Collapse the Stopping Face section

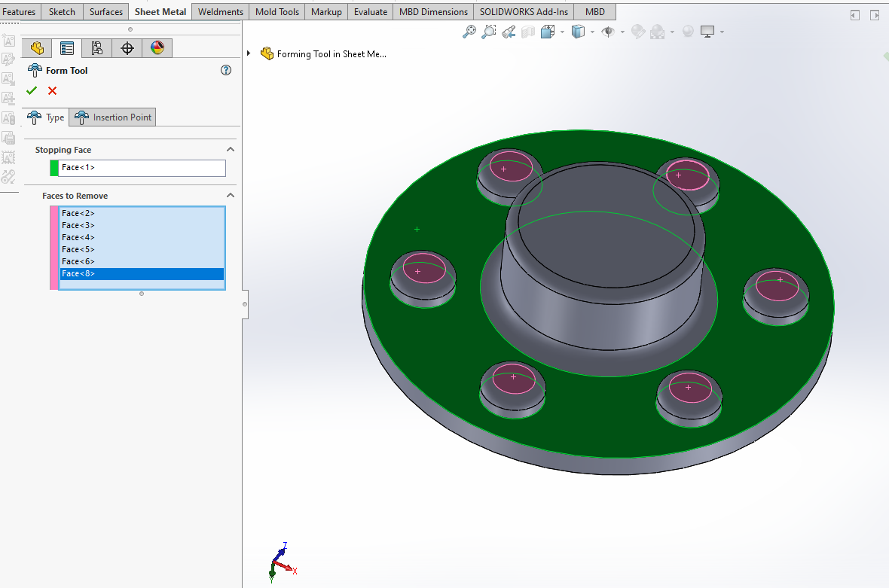(231, 150)
